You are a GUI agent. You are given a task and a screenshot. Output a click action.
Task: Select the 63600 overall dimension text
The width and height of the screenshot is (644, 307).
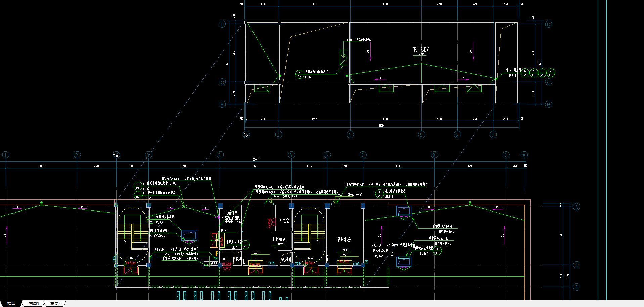tap(256, 159)
